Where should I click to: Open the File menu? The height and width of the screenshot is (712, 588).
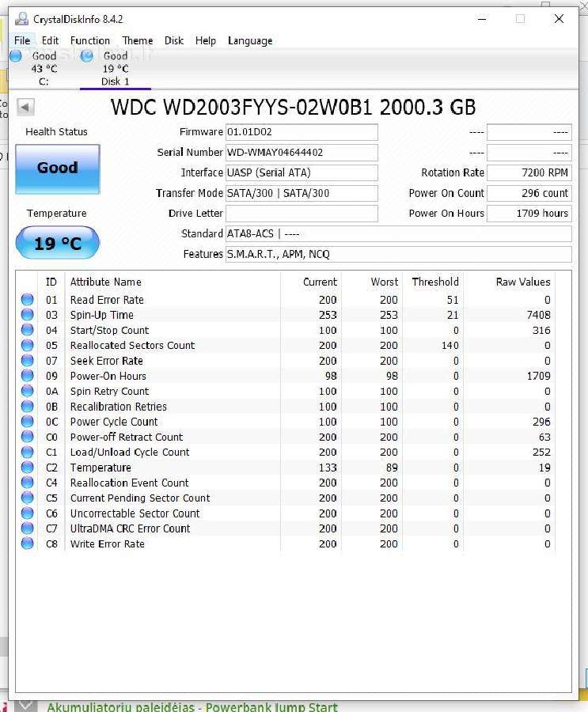(x=22, y=40)
